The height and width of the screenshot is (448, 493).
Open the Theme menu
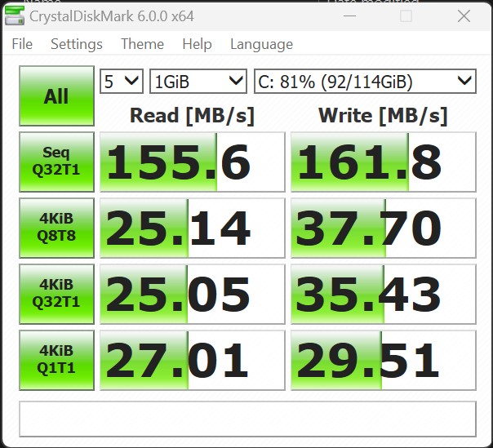pyautogui.click(x=142, y=44)
